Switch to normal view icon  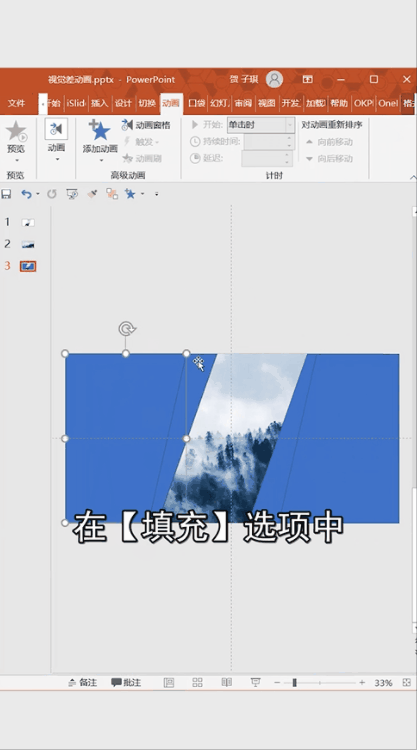coord(169,683)
